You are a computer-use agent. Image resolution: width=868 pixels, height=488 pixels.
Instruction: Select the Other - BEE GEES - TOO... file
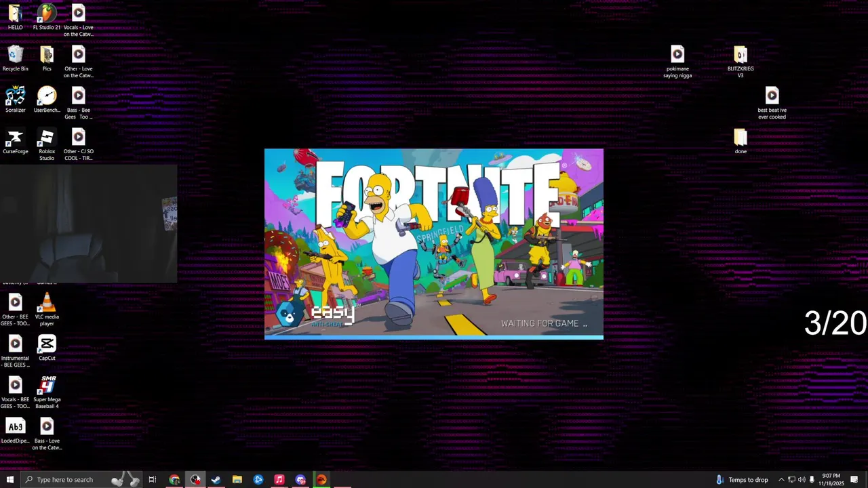[15, 311]
